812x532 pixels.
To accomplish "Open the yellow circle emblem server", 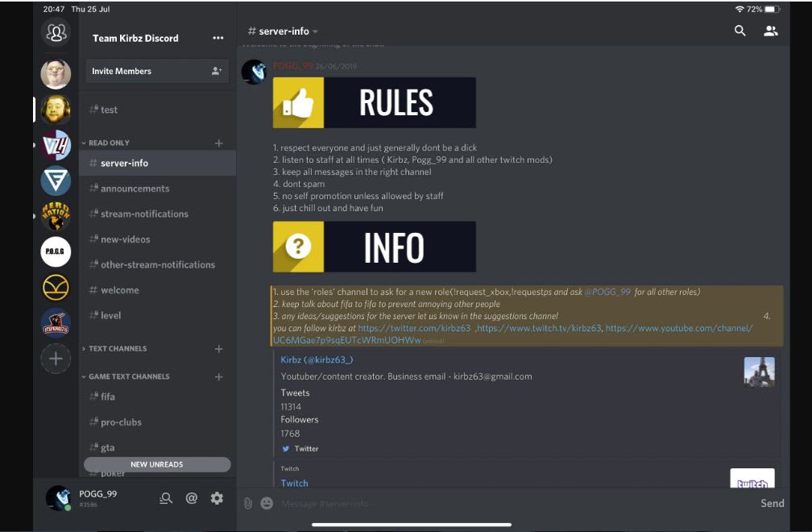I will 56,287.
